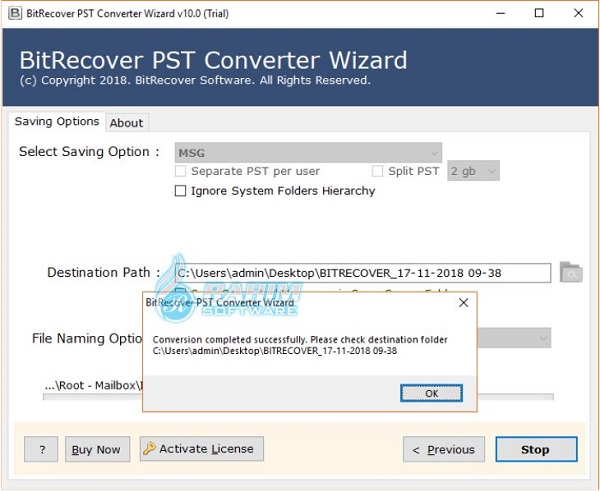Go back with the Previous button
This screenshot has height=492, width=600.
(x=444, y=449)
